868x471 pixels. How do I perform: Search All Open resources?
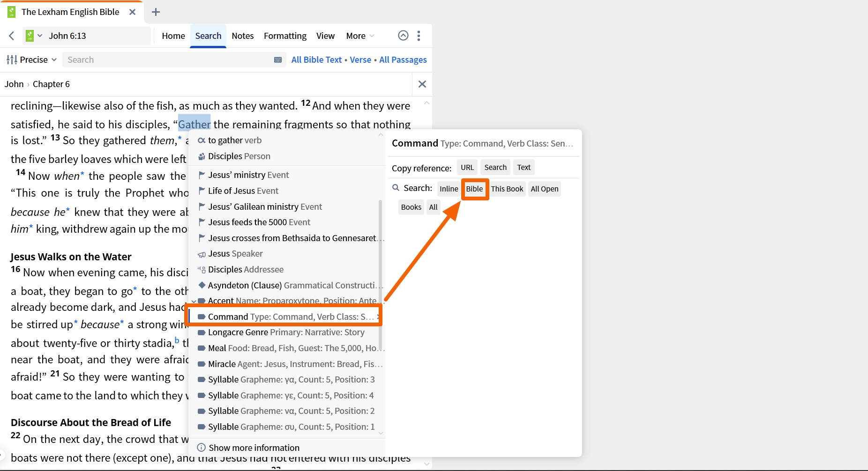(x=545, y=189)
